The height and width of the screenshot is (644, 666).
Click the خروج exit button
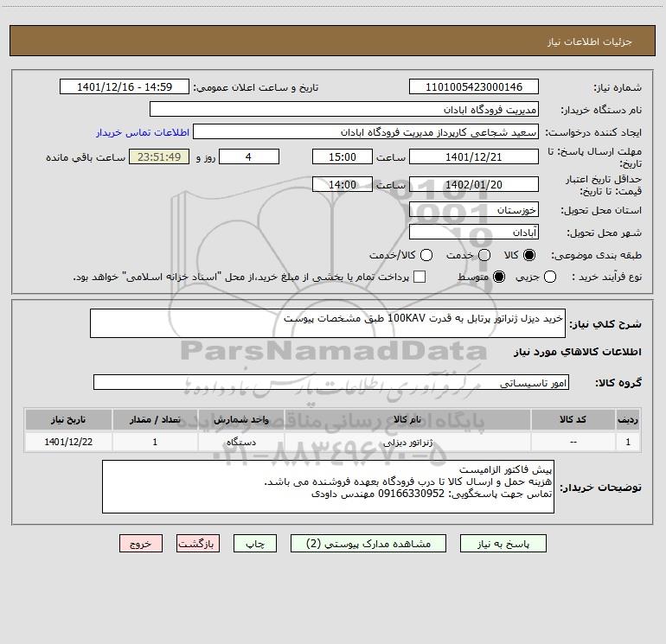[141, 544]
